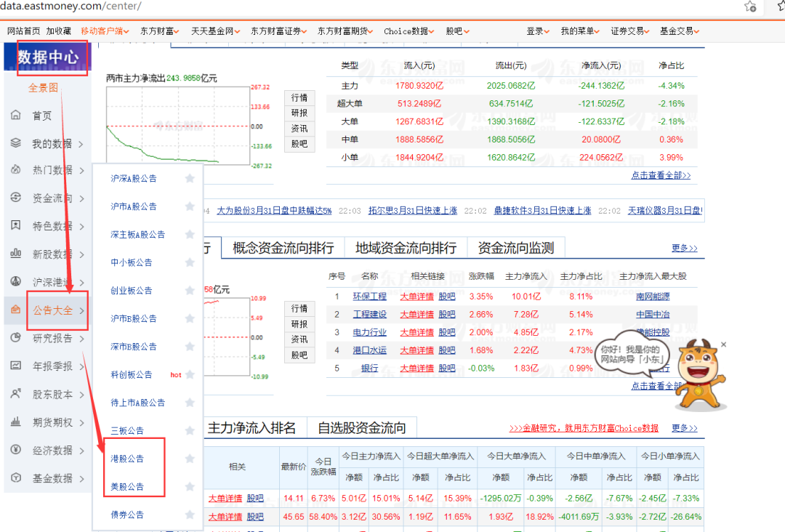
Task: Star the 深主板A股公告 entry
Action: tap(190, 234)
